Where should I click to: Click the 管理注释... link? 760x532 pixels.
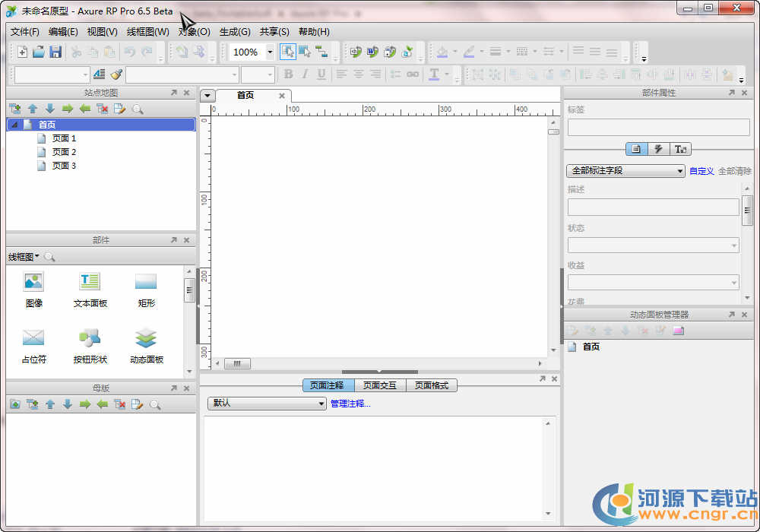[350, 404]
